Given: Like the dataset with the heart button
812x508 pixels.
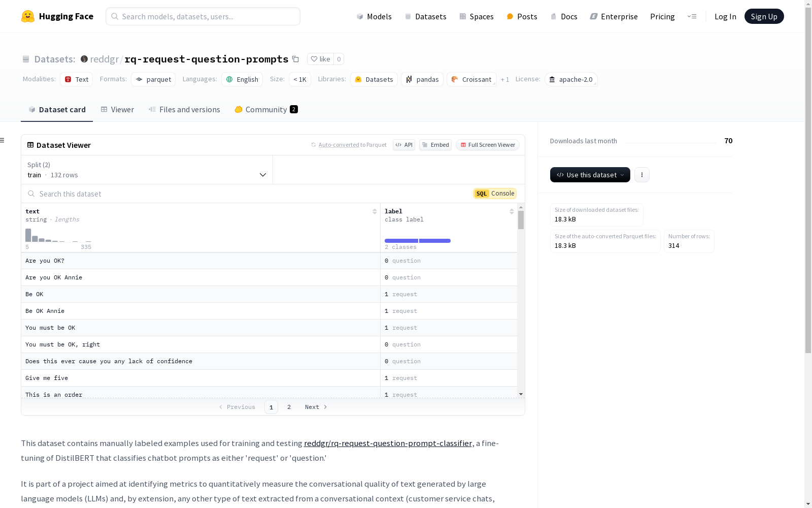Looking at the screenshot, I should click(320, 59).
